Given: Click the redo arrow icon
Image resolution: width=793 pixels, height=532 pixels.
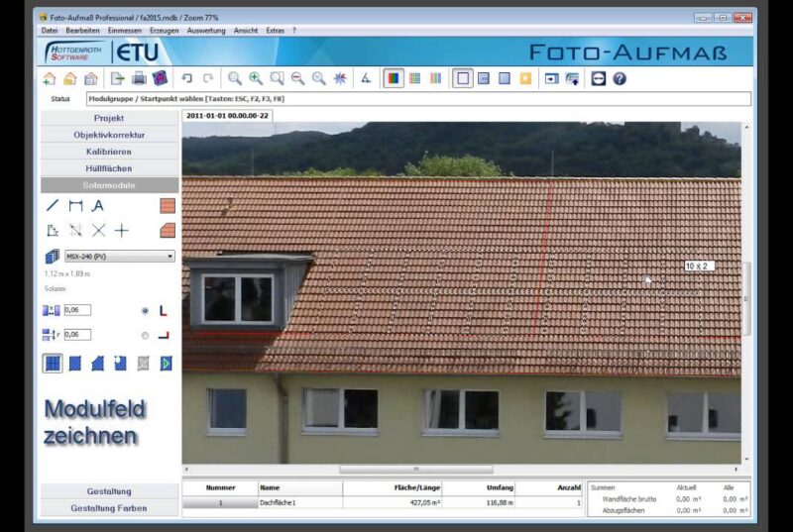Looking at the screenshot, I should coord(208,78).
